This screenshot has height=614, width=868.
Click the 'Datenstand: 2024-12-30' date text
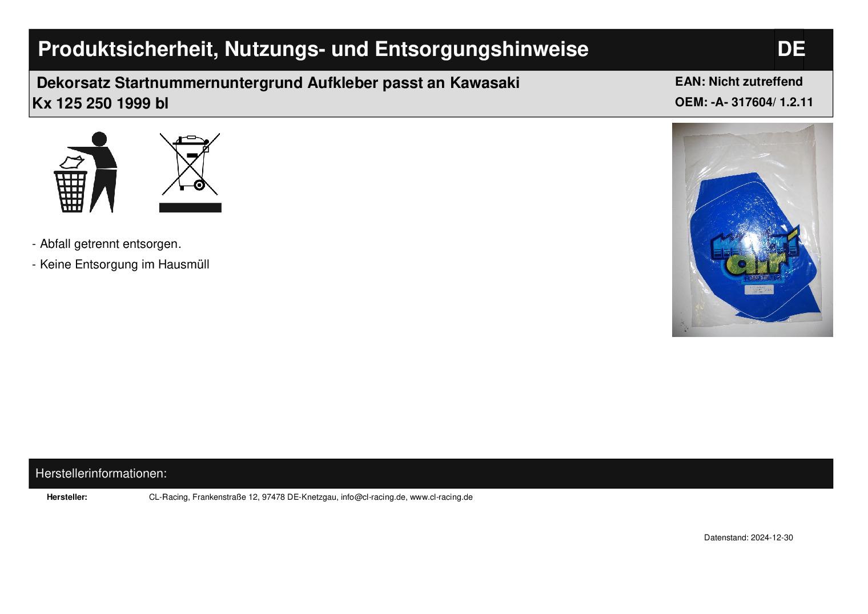(x=748, y=537)
